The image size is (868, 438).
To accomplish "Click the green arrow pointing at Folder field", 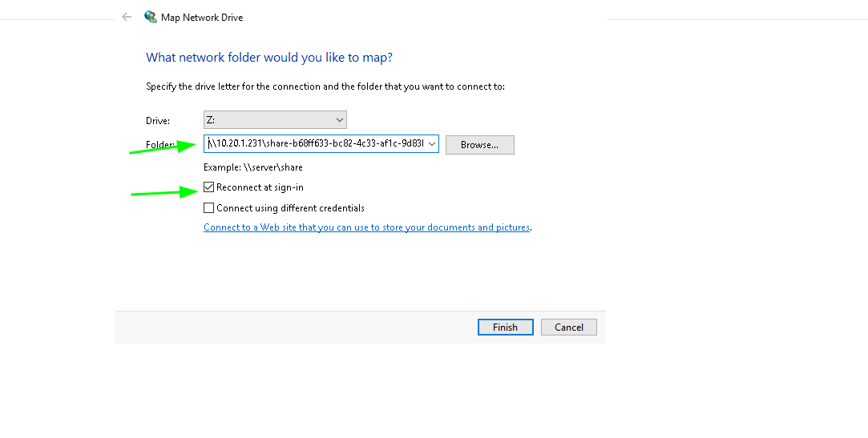I will tap(163, 147).
